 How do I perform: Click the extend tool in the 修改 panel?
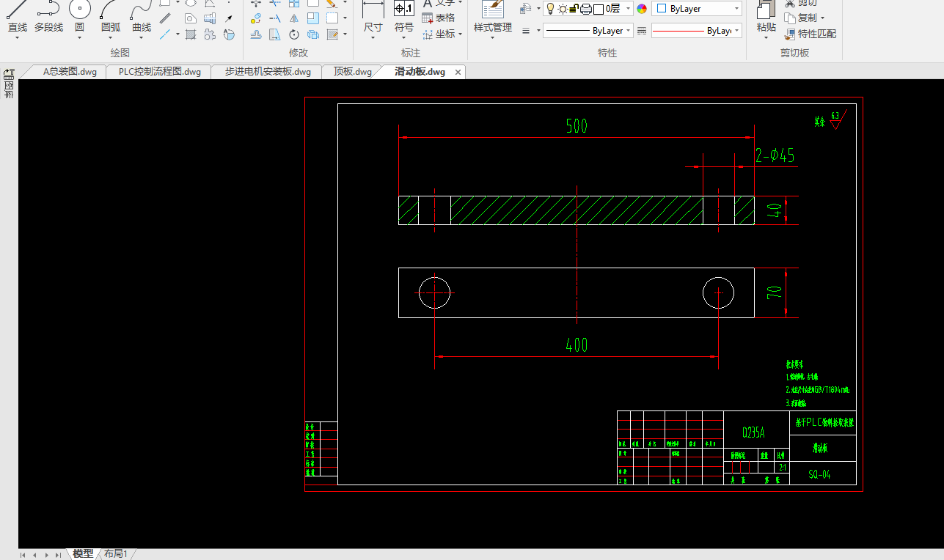pos(275,18)
